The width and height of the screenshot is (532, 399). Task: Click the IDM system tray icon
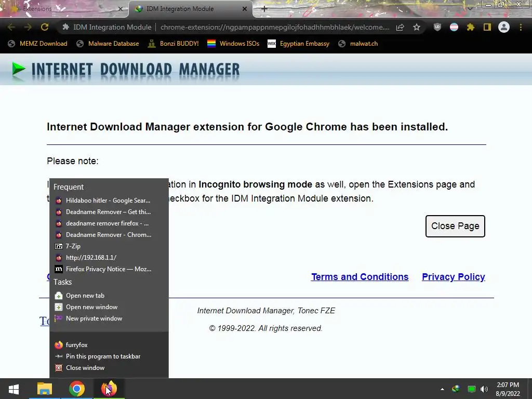(x=456, y=389)
